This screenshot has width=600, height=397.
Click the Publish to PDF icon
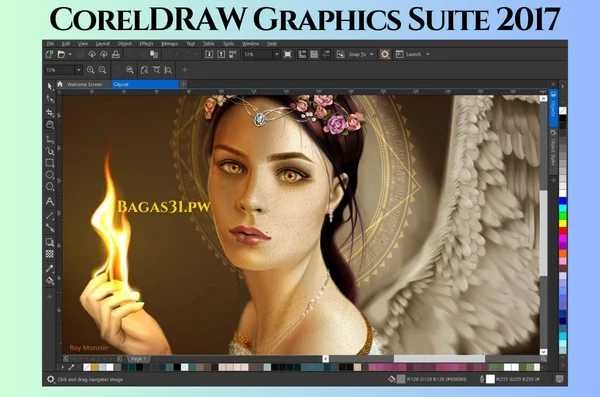coord(233,54)
